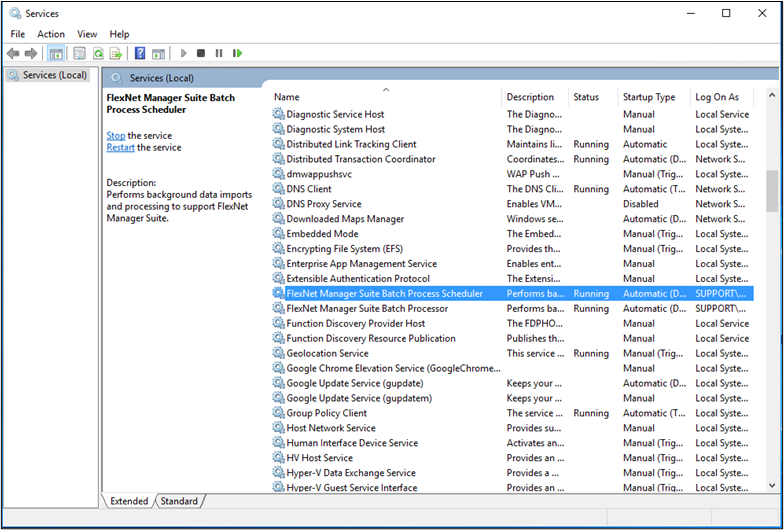This screenshot has height=530, width=784.
Task: Click Services (Local) header in details pane
Action: [x=162, y=78]
